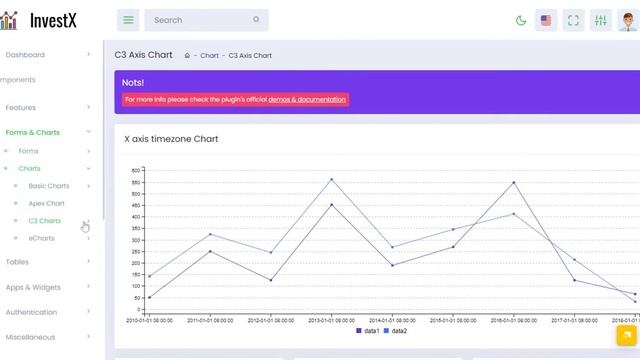640x360 pixels.
Task: Expand the Basic Charts chevron
Action: pos(89,186)
